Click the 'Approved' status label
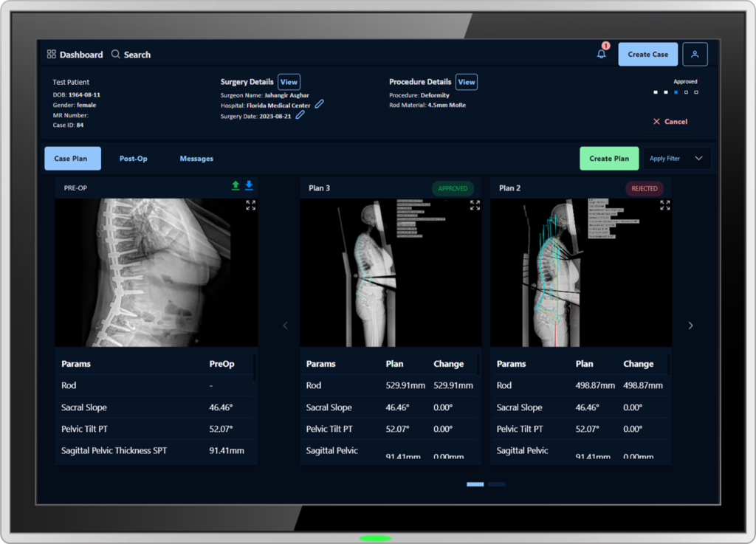Image resolution: width=756 pixels, height=544 pixels. coord(685,81)
